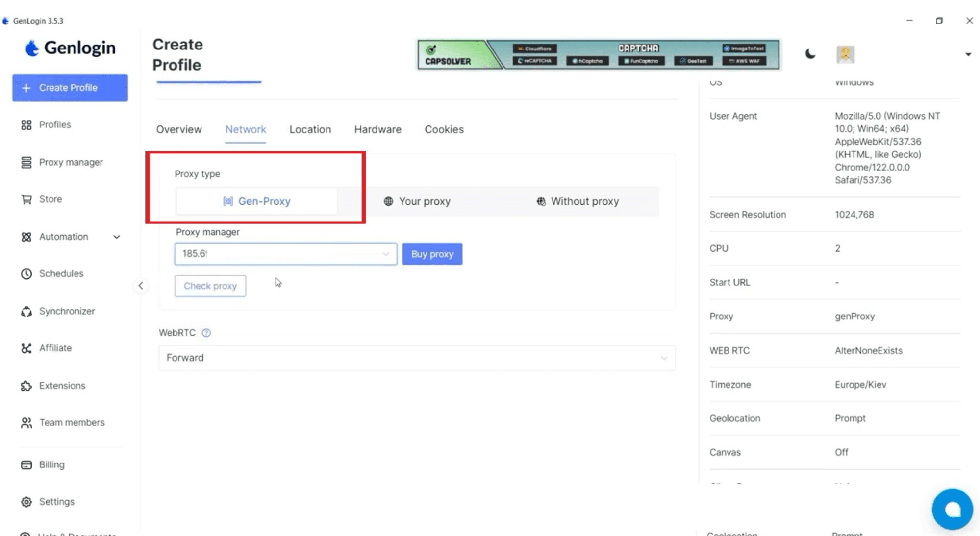Restore down the GenLogin window
Screen dimensions: 980x536
(x=939, y=21)
